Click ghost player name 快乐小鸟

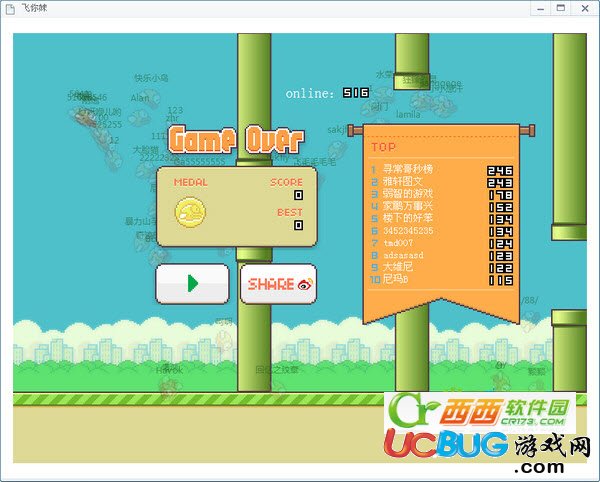point(151,78)
